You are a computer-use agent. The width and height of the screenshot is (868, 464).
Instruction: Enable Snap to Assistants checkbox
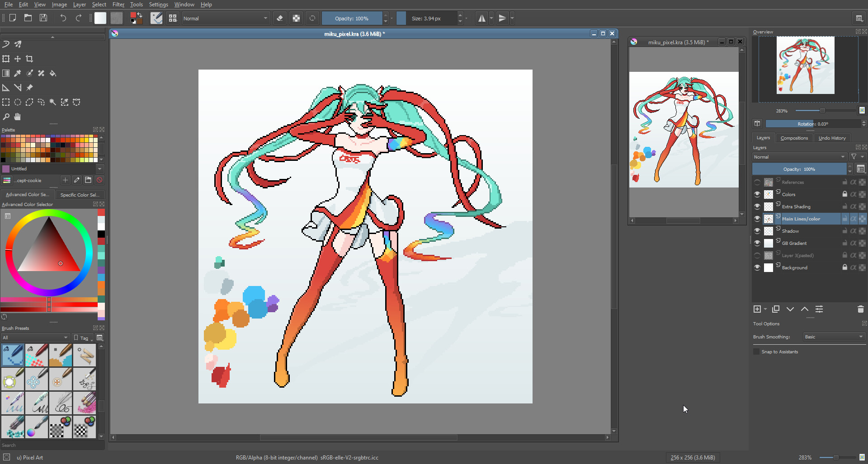click(757, 352)
